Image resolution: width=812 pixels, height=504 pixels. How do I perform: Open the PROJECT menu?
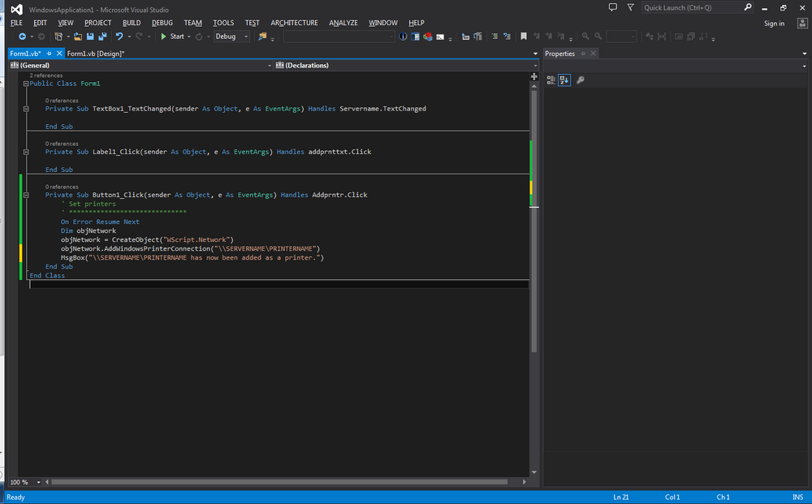coord(98,24)
